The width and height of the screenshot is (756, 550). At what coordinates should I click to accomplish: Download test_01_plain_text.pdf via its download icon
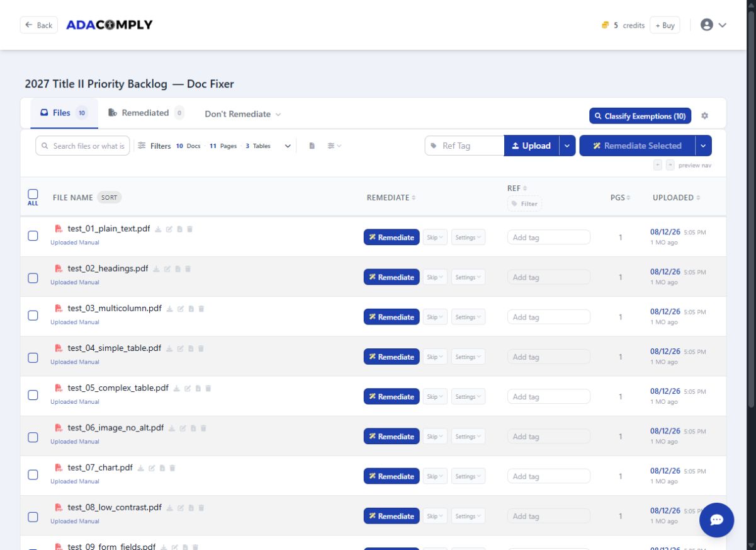tap(159, 229)
